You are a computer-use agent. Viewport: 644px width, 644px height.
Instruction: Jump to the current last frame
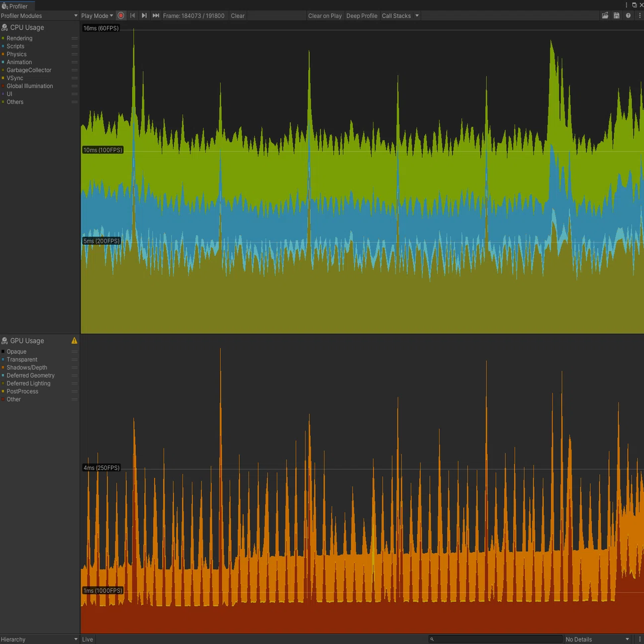(156, 16)
